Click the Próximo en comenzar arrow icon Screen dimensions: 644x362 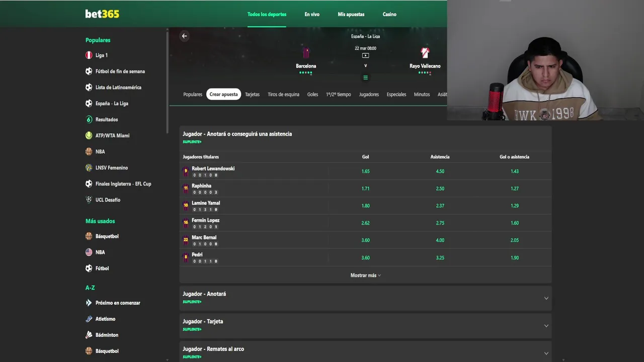(89, 303)
